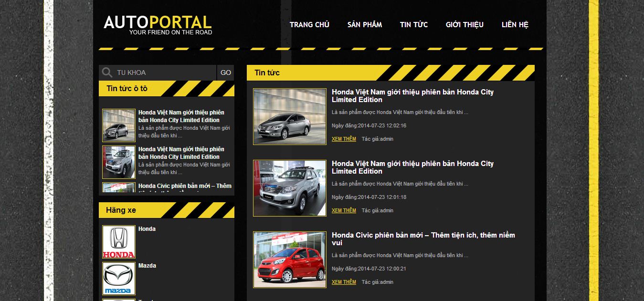The height and width of the screenshot is (301, 644).
Task: Open the sidebar Honda Civic phiên bản mới title
Action: point(185,187)
